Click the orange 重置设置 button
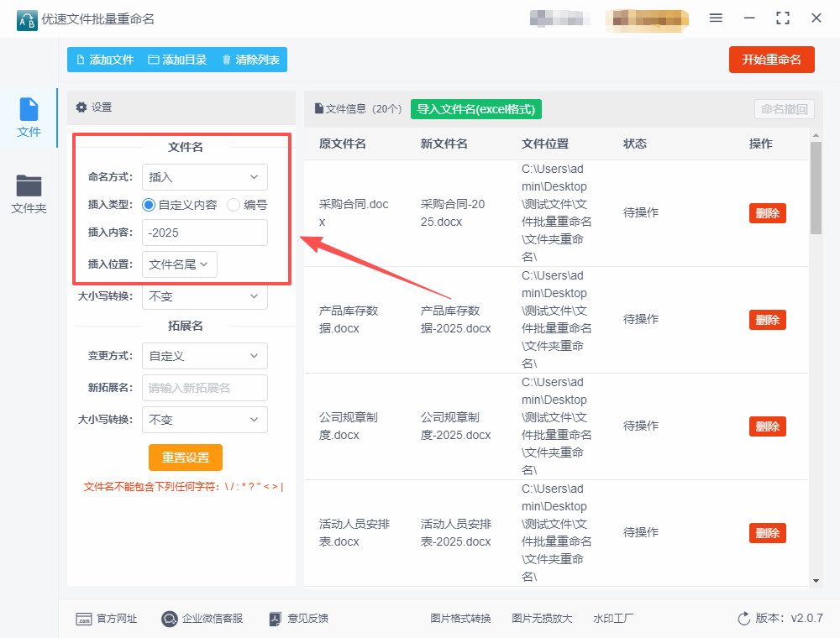 186,458
